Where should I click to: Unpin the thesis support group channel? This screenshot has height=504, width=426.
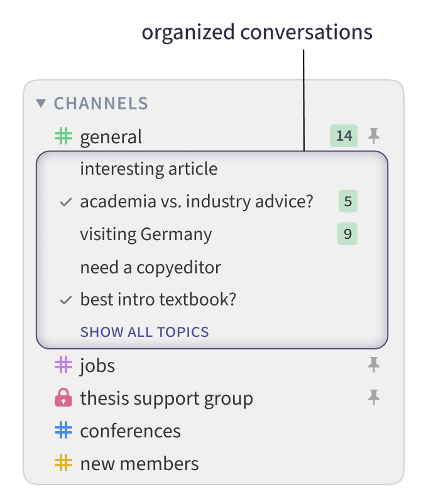[x=374, y=397]
